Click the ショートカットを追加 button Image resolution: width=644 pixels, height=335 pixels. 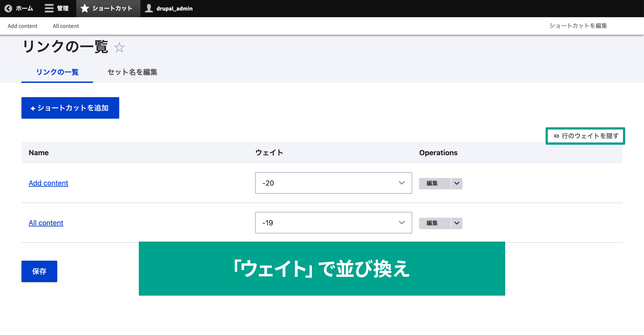pyautogui.click(x=70, y=108)
